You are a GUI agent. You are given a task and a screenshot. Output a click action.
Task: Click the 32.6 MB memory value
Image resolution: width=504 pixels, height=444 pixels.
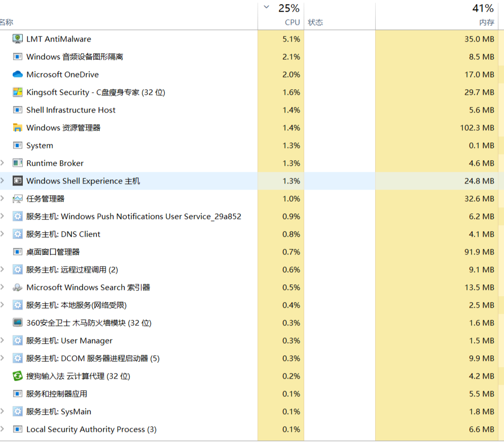[x=479, y=199]
